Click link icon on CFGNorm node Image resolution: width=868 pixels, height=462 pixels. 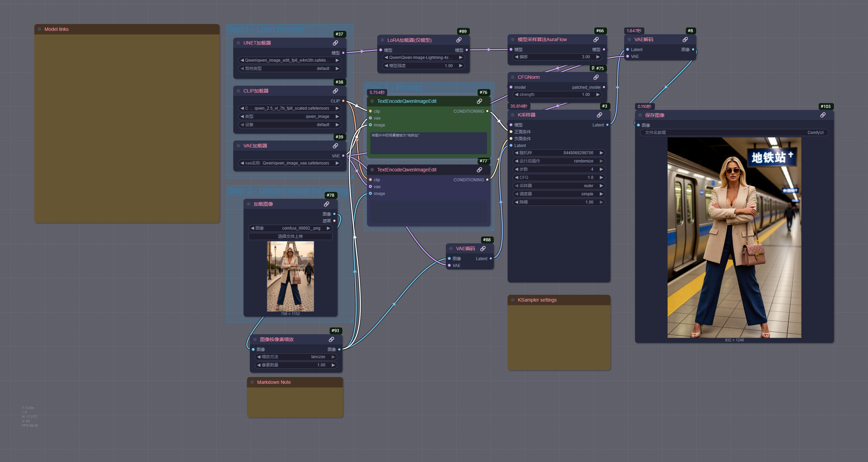(x=596, y=77)
